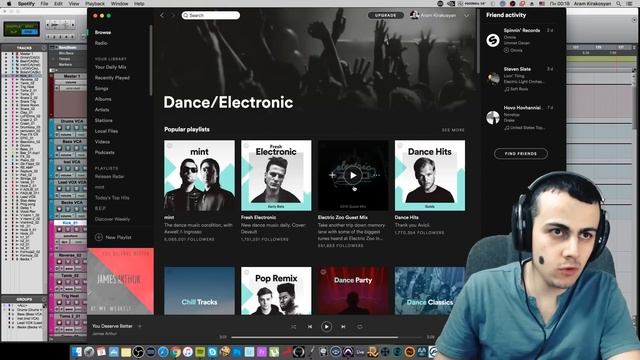Open Recently Played in sidebar
This screenshot has width=640, height=360.
point(112,78)
